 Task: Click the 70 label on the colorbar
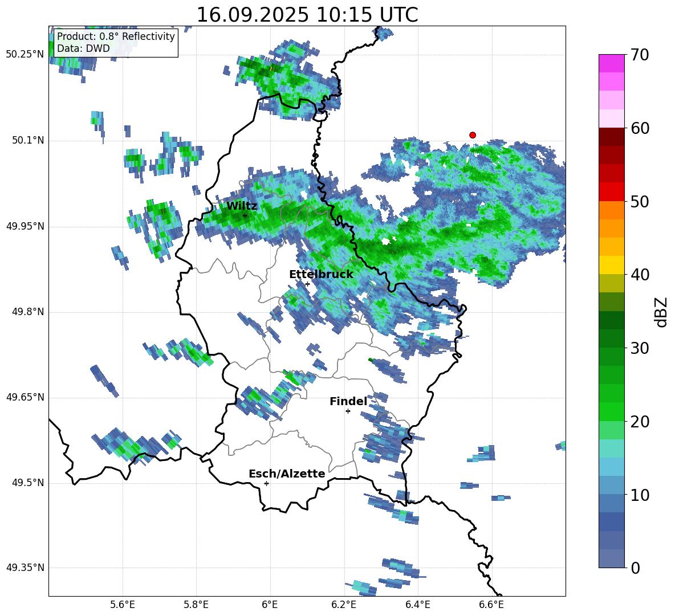[x=639, y=55]
